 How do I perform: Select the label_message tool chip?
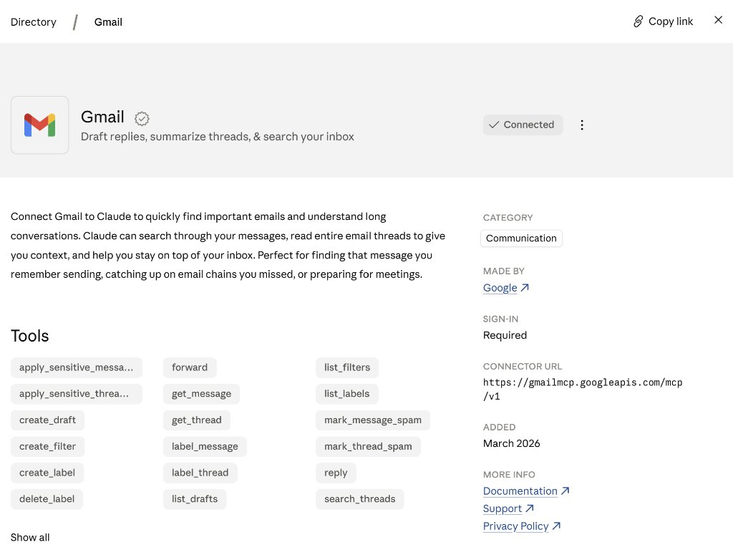[205, 446]
